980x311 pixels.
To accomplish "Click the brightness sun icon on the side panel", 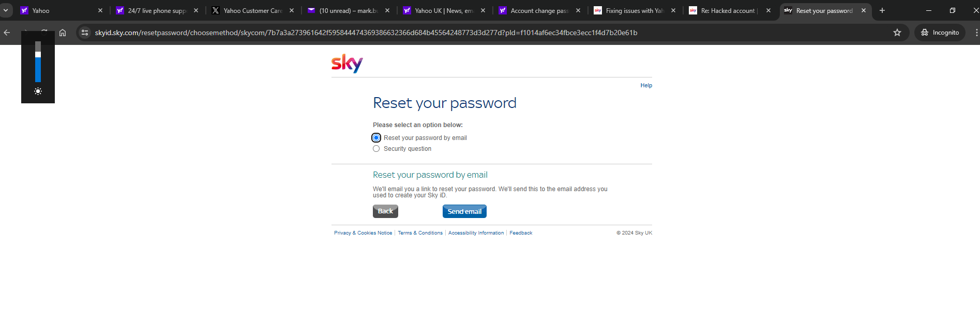I will (x=38, y=91).
